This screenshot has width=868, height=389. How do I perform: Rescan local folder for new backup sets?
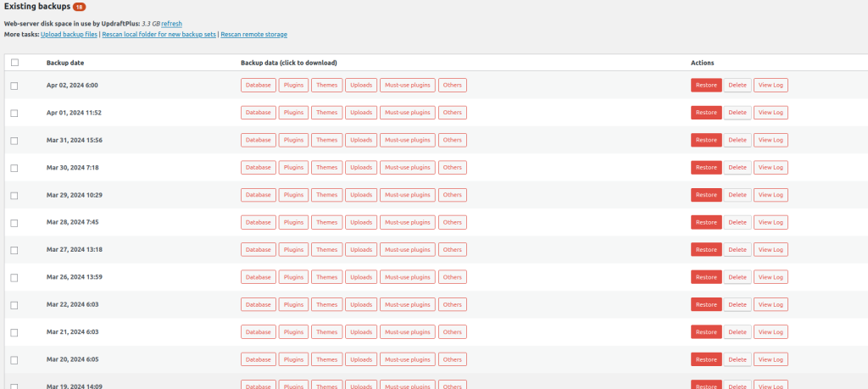[x=159, y=35]
